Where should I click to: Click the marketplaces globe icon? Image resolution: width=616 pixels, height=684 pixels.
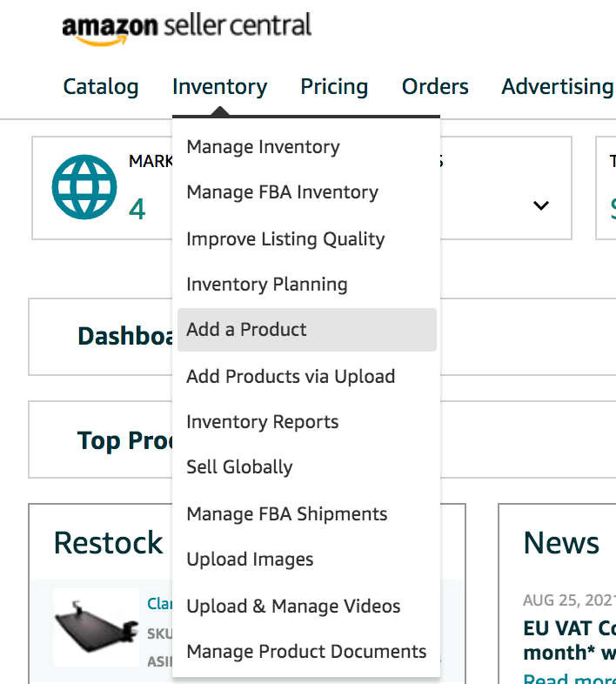84,187
